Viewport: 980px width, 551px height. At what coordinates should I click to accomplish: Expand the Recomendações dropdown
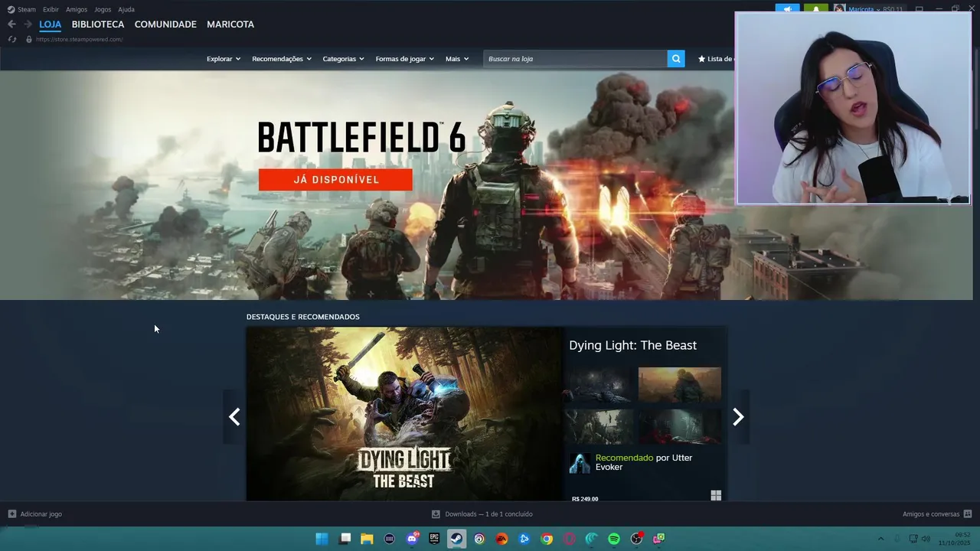coord(282,59)
